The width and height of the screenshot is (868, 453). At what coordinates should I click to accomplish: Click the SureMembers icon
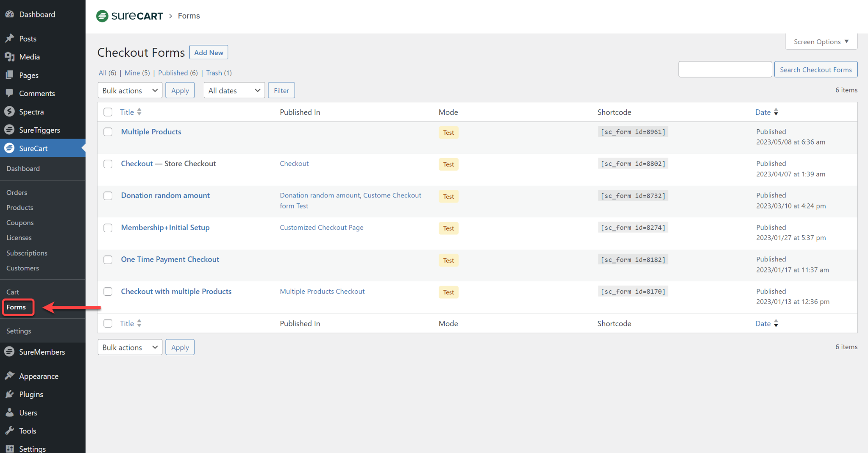point(9,352)
